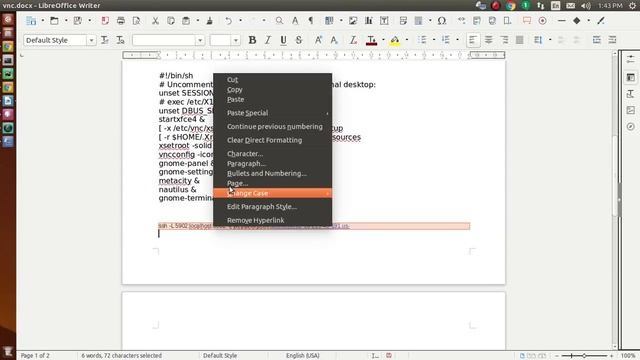Screen dimensions: 640x360
Task: Click the Paste clipboard toolbar icon
Action: 186,20
